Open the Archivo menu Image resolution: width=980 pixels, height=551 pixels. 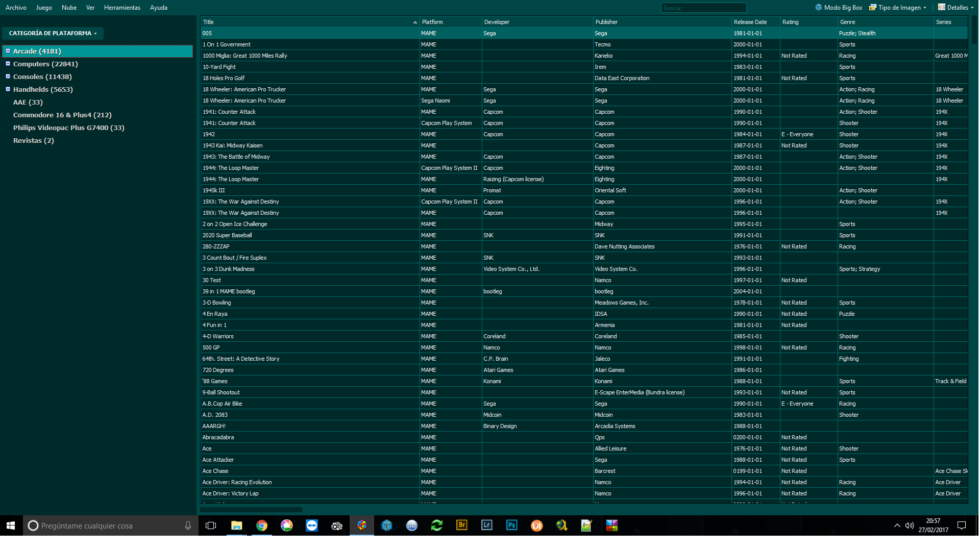click(16, 8)
